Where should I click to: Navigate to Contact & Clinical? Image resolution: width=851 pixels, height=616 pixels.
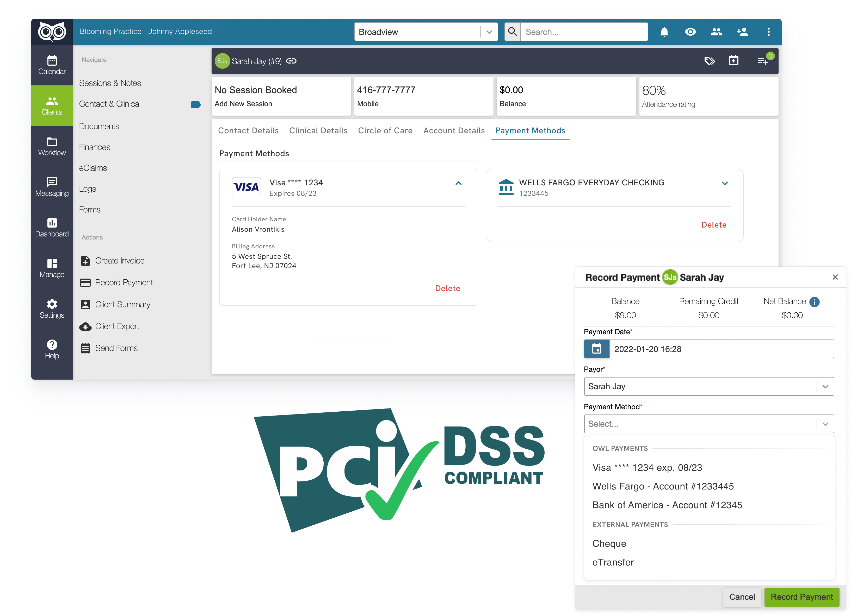coord(109,104)
